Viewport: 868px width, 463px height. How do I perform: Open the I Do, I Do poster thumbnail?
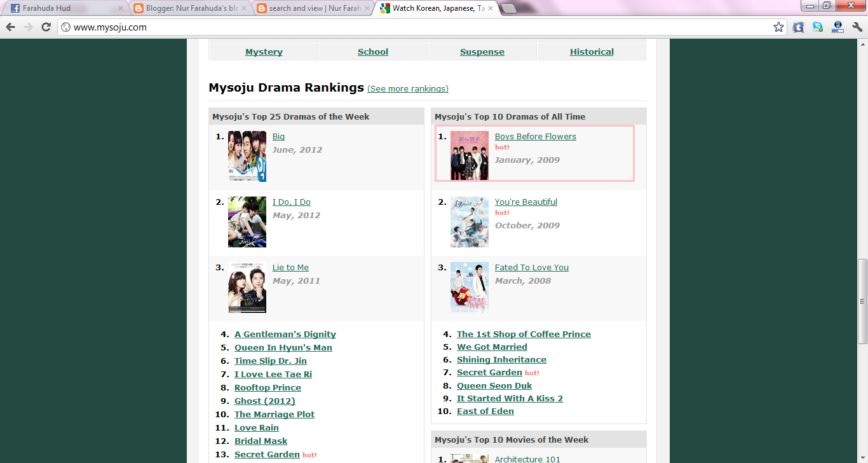[247, 222]
